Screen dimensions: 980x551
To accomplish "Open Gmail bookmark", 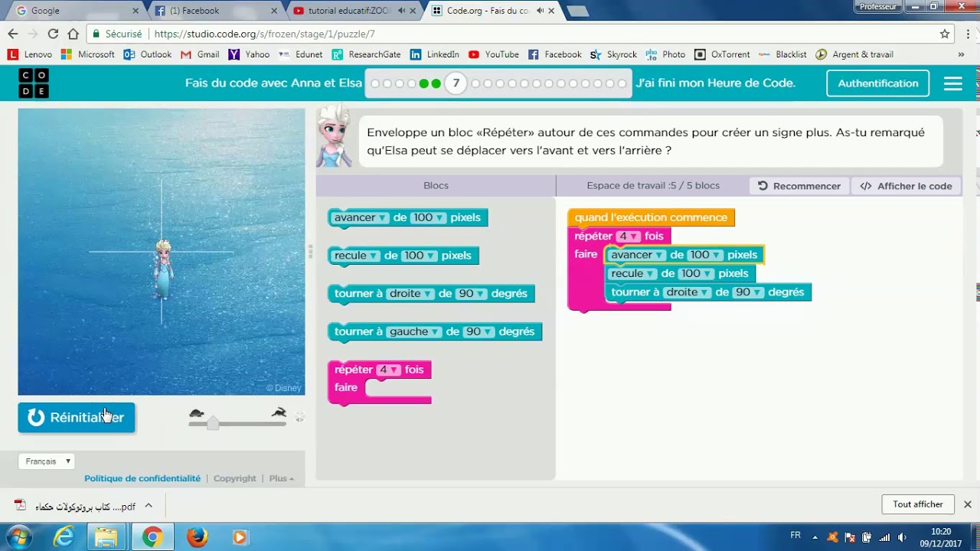I will [x=200, y=54].
